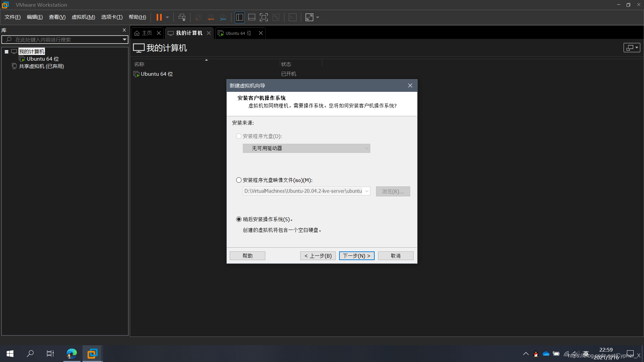Click the 已开机 status cell
The image size is (644, 362).
[x=288, y=74]
